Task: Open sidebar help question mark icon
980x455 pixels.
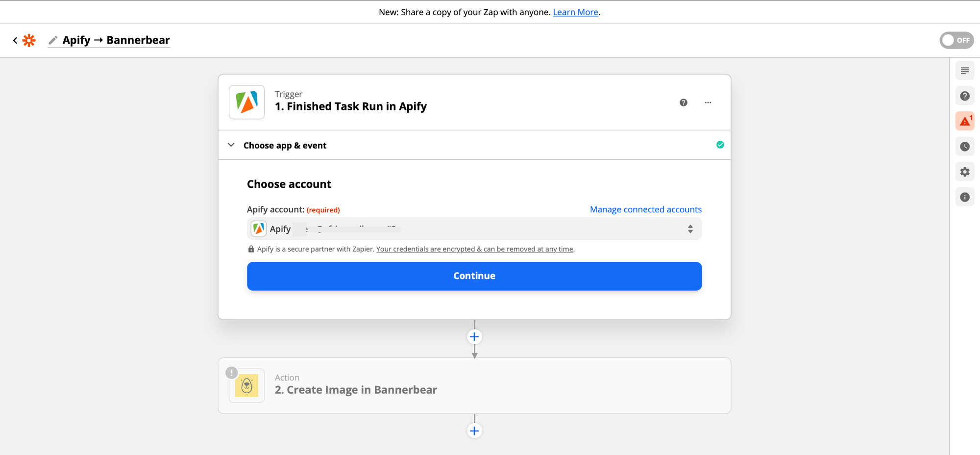Action: click(965, 96)
